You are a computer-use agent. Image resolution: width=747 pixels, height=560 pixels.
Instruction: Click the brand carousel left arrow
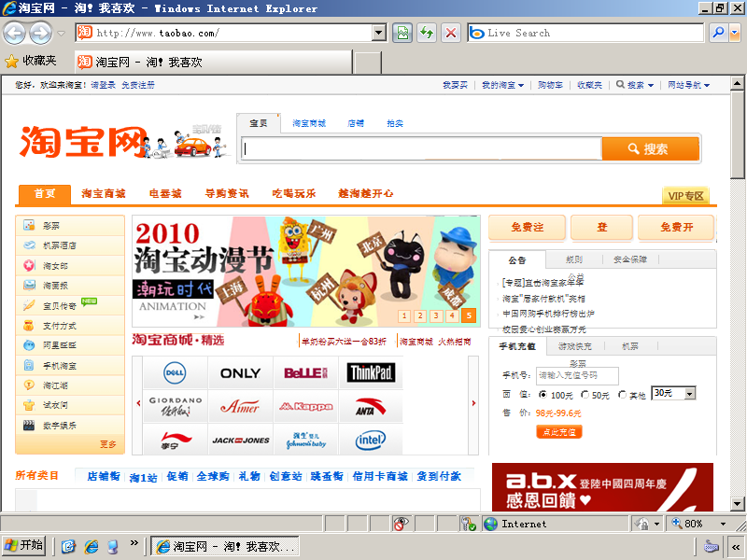point(138,403)
